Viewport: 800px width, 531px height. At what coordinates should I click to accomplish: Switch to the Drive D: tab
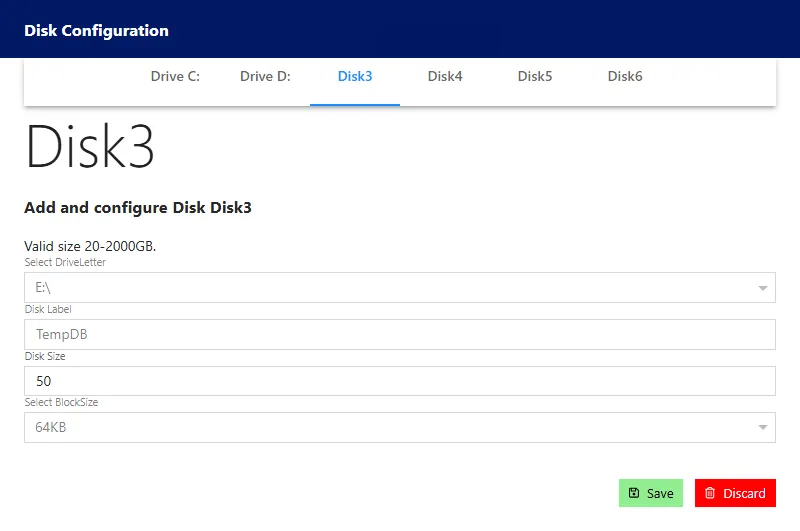pyautogui.click(x=265, y=77)
